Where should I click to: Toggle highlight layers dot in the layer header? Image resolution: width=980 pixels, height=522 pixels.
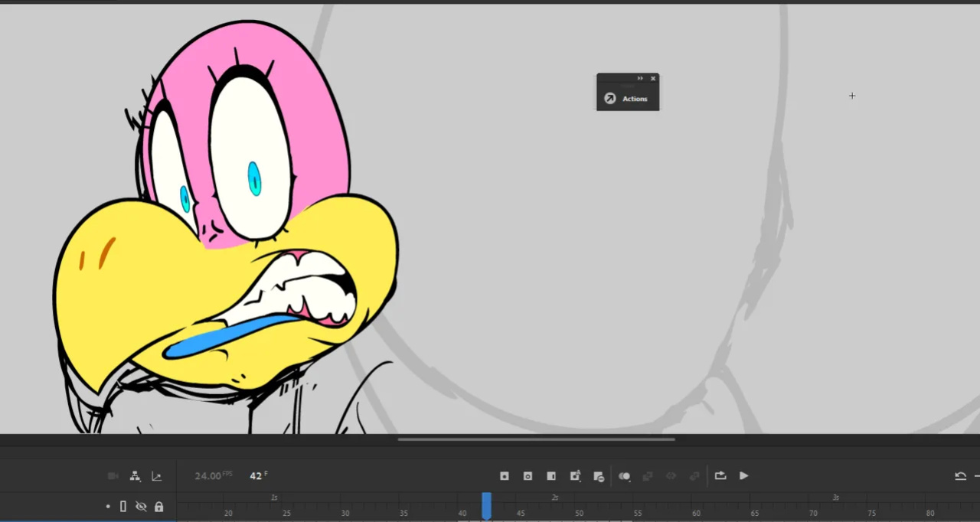[x=108, y=507]
